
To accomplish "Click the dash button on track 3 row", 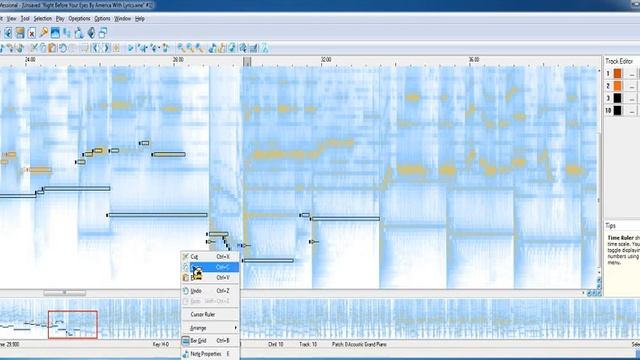I will point(631,98).
